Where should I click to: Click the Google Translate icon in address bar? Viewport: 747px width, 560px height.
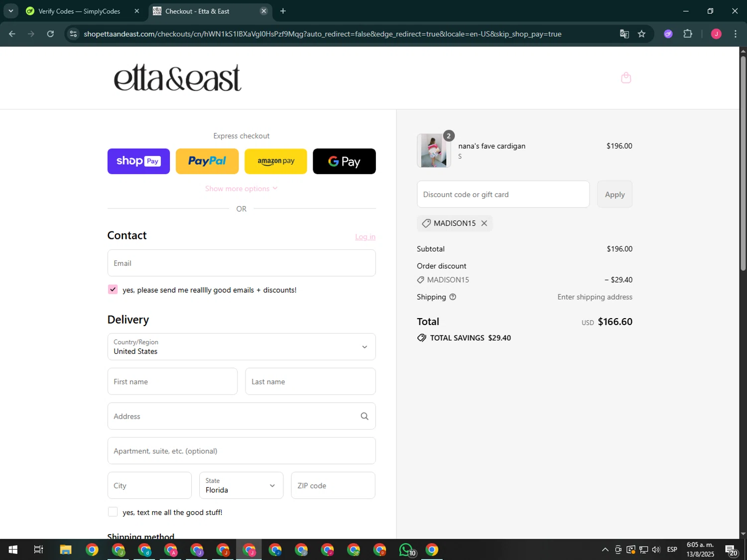(624, 34)
